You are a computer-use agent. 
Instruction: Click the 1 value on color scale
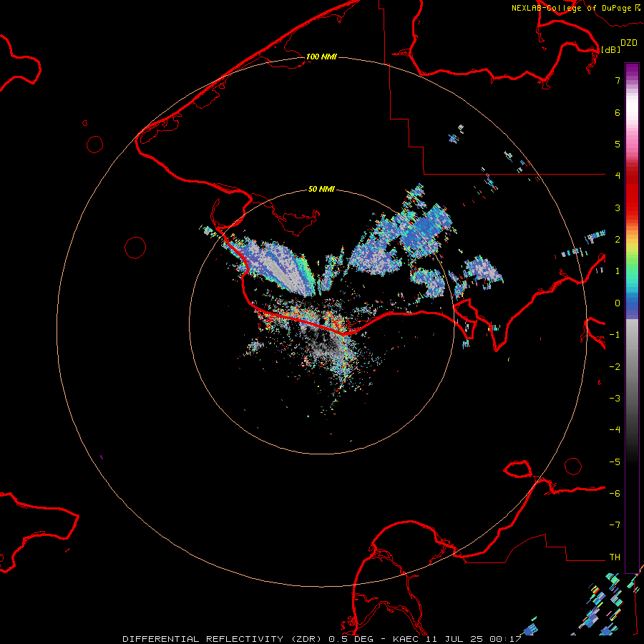618,271
